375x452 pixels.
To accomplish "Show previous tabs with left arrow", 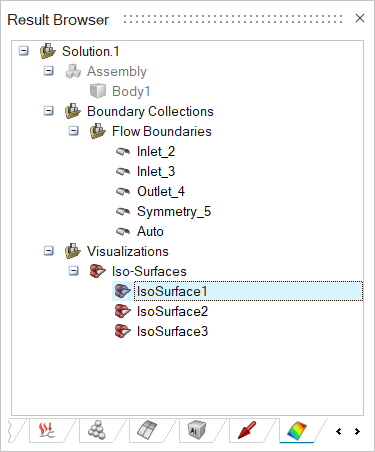I will point(339,431).
